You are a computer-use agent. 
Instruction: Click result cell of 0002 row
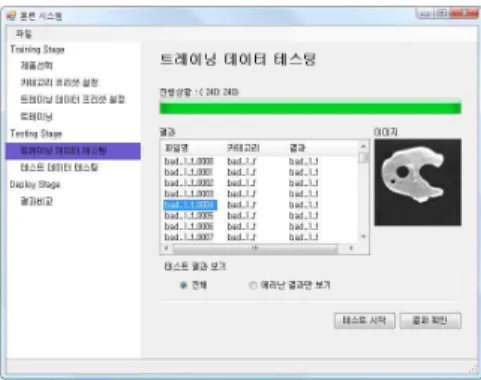[x=303, y=183]
